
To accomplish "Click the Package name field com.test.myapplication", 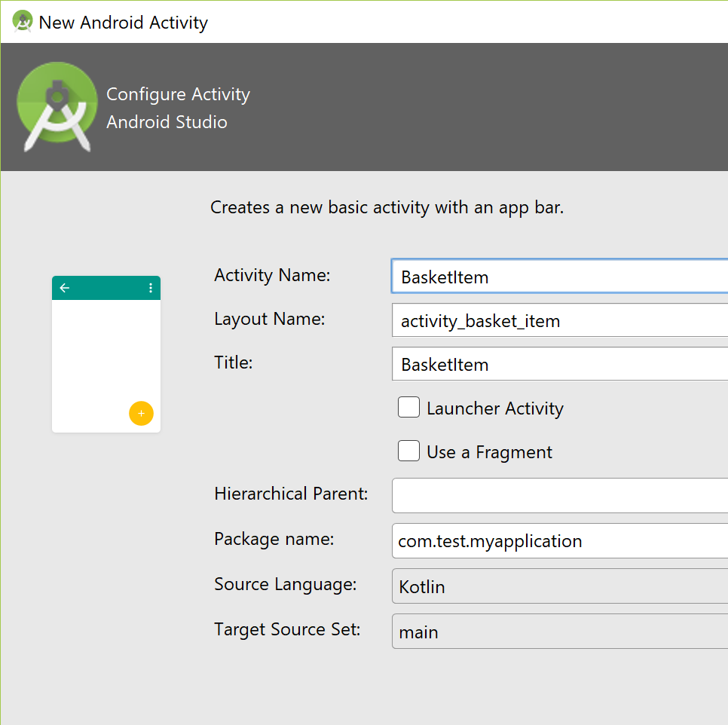I will click(x=560, y=540).
